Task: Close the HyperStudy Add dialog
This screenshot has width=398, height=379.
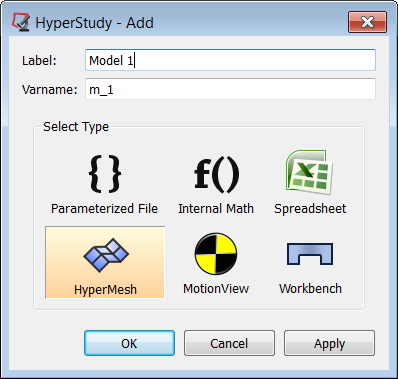Action: [367, 22]
